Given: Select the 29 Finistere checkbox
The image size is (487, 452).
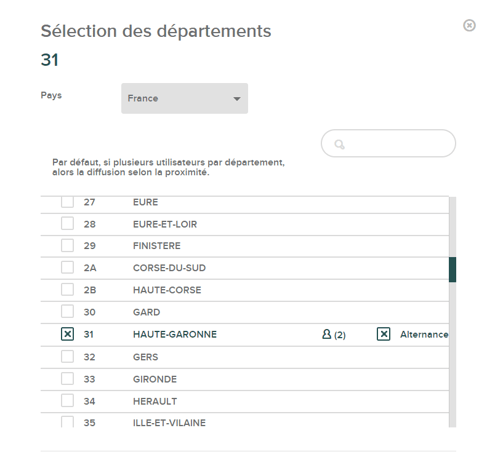Looking at the screenshot, I should (67, 246).
